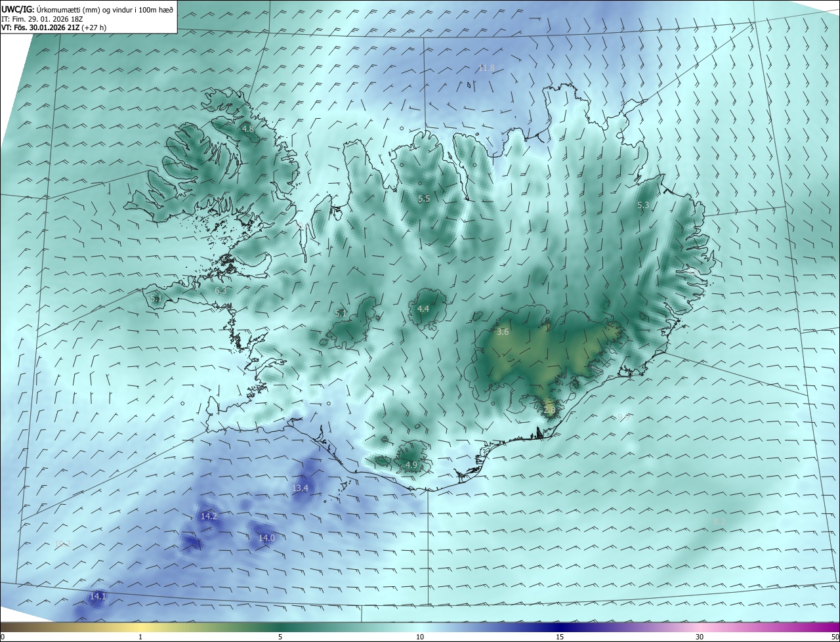Click the 5.1 value on the western peninsula
Image resolution: width=840 pixels, height=642 pixels.
pyautogui.click(x=156, y=299)
